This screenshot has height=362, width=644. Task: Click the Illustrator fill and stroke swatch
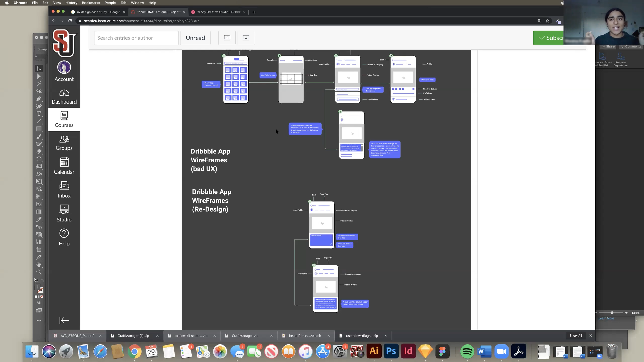(x=39, y=289)
